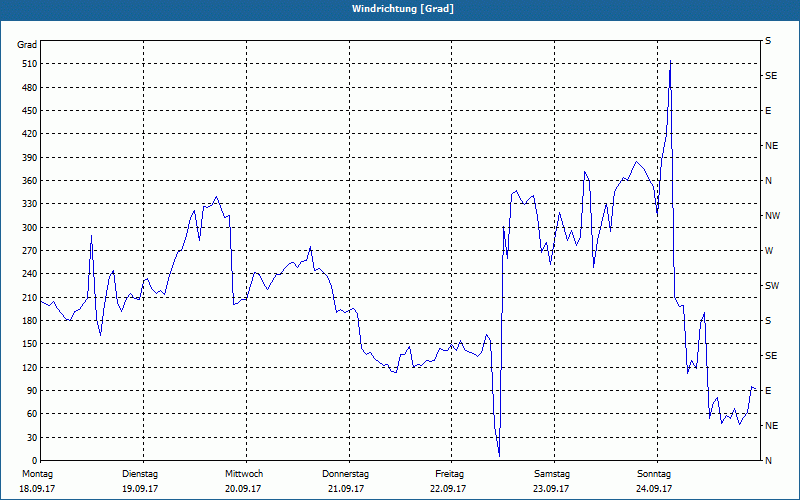Click the 'Freitag' day label
Screen dimensions: 800x500
click(x=449, y=474)
